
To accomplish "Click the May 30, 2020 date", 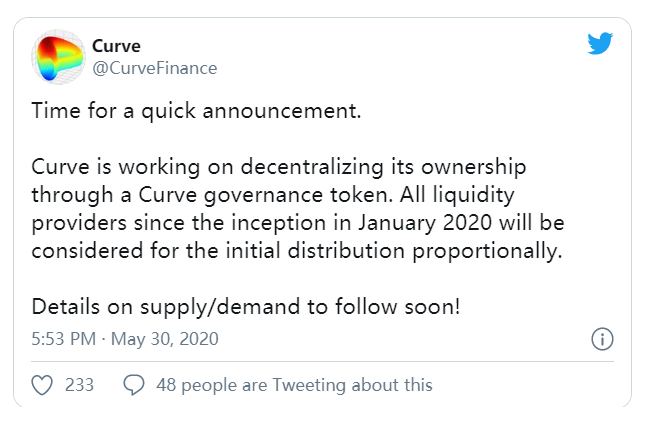I will click(166, 339).
